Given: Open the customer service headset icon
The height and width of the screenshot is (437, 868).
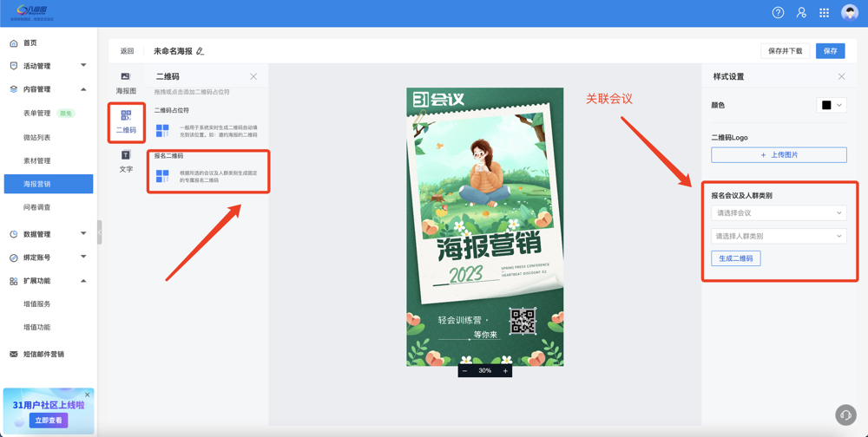Looking at the screenshot, I should (845, 414).
